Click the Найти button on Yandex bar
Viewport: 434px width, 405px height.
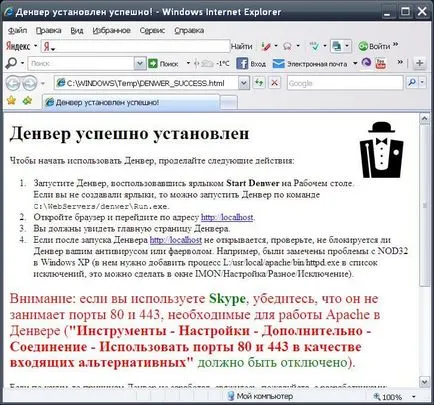point(241,46)
